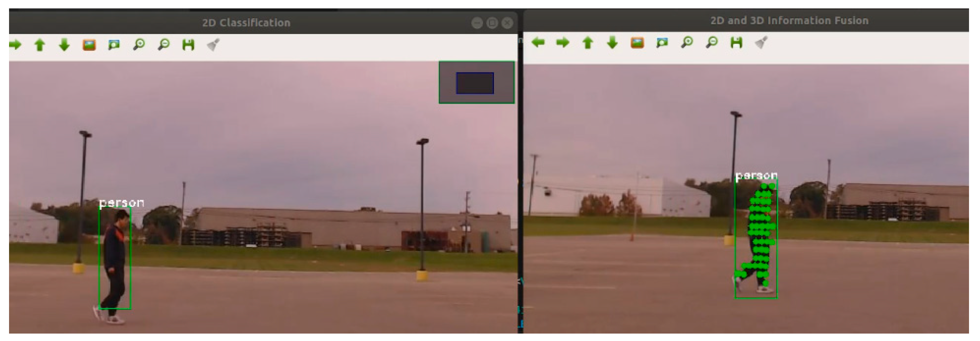Open display properties brush in Information Fusion
Image resolution: width=980 pixels, height=341 pixels.
pos(761,42)
